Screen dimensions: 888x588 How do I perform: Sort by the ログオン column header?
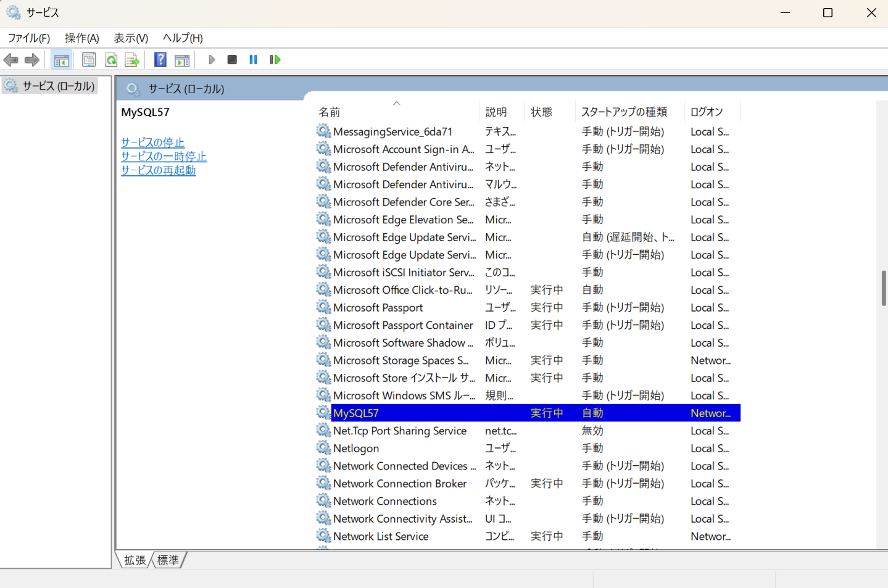712,112
